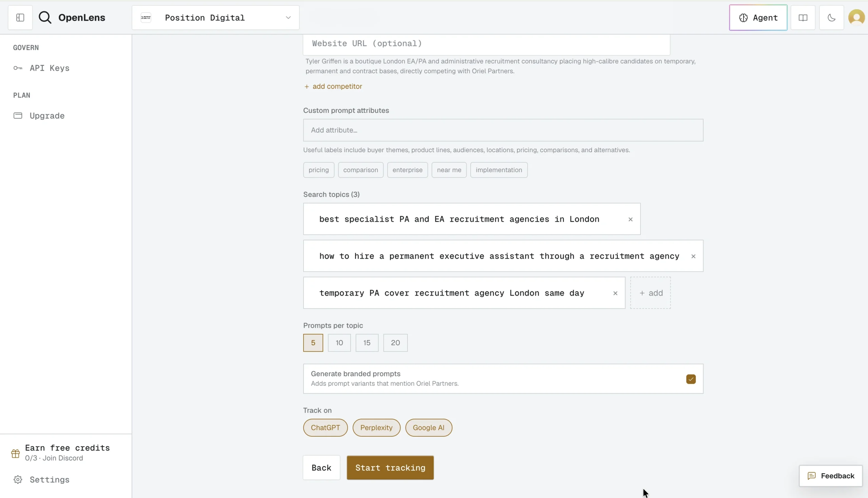Image resolution: width=868 pixels, height=498 pixels.
Task: Open the Feedback widget
Action: point(830,476)
